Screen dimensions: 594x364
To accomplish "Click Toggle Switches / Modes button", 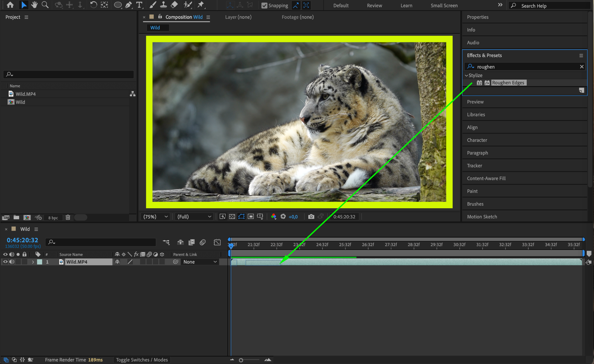I will [142, 360].
